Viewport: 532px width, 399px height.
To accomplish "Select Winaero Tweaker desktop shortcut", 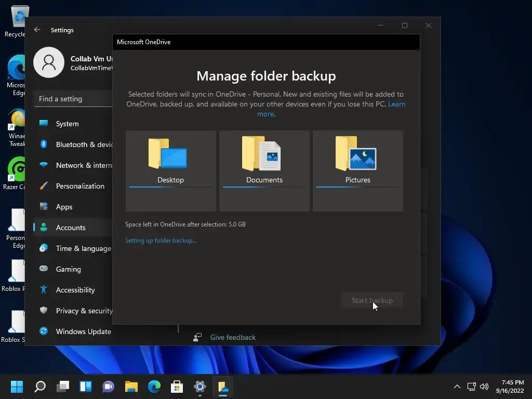I will click(16, 128).
